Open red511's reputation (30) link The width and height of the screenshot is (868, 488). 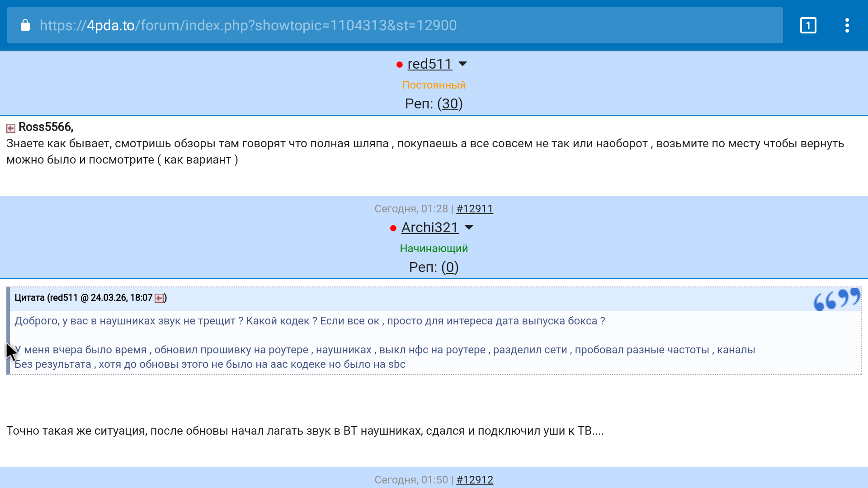tap(450, 104)
